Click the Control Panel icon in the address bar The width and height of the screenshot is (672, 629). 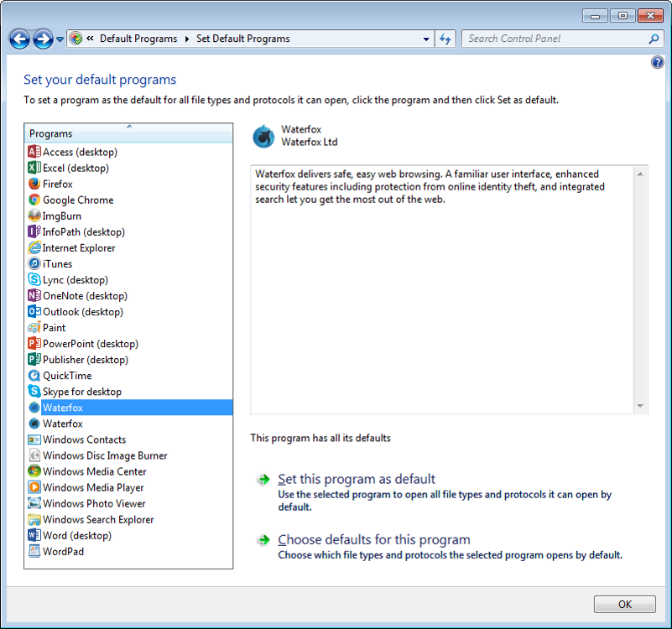pyautogui.click(x=76, y=39)
